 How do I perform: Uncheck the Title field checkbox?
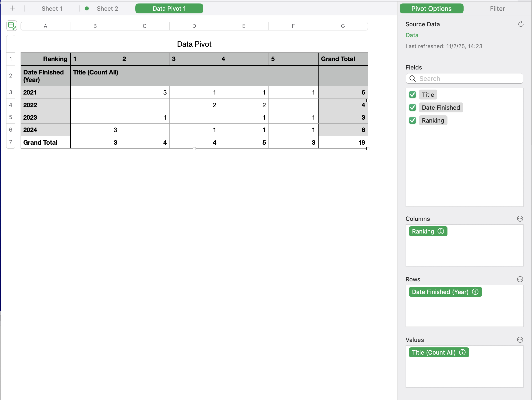click(413, 95)
